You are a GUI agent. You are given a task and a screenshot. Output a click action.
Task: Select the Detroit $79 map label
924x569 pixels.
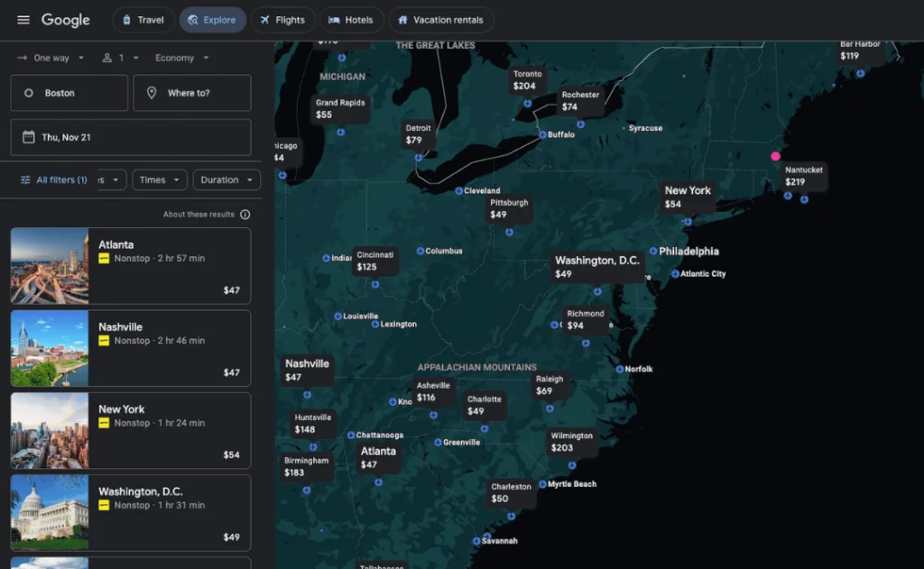click(418, 134)
